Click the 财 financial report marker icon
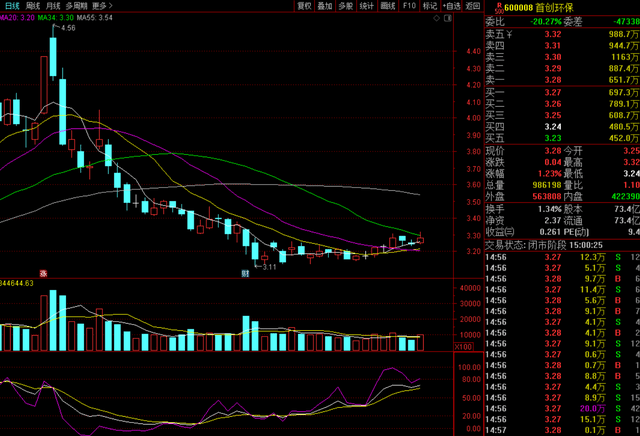 coord(245,274)
